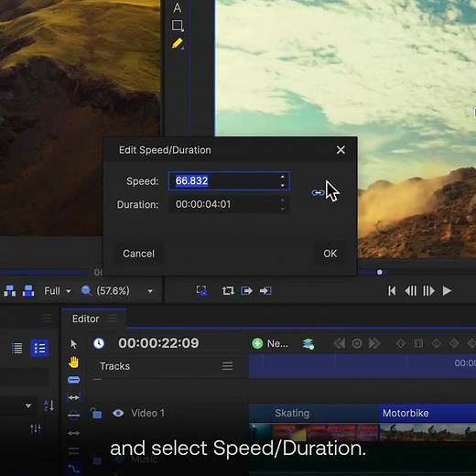
Task: Open the 57.6% zoom level dropdown
Action: point(150,291)
